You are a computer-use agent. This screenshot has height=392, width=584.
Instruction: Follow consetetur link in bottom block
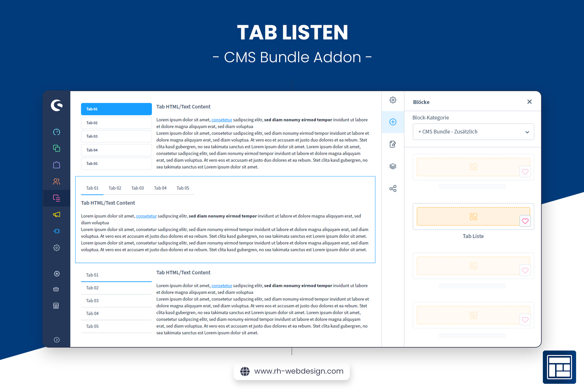coord(222,286)
